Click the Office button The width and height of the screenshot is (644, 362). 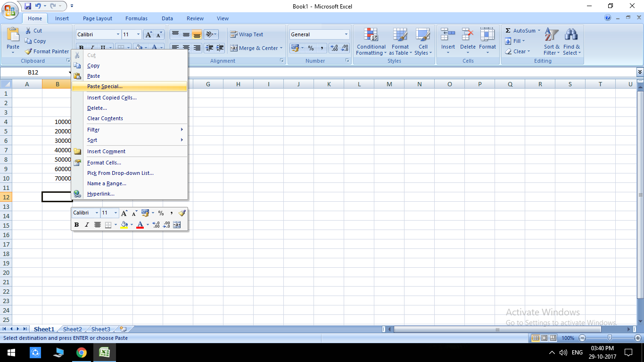(10, 9)
